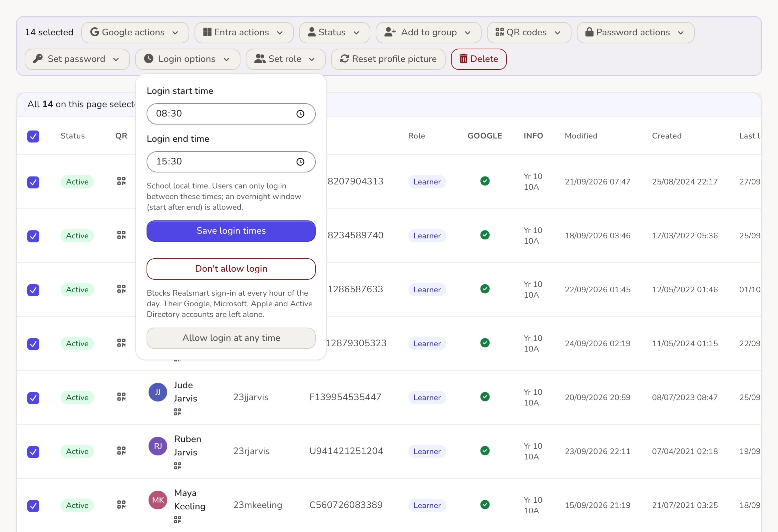Deselect Ruben Jarvis row checkbox
Image resolution: width=778 pixels, height=532 pixels.
[x=33, y=452]
